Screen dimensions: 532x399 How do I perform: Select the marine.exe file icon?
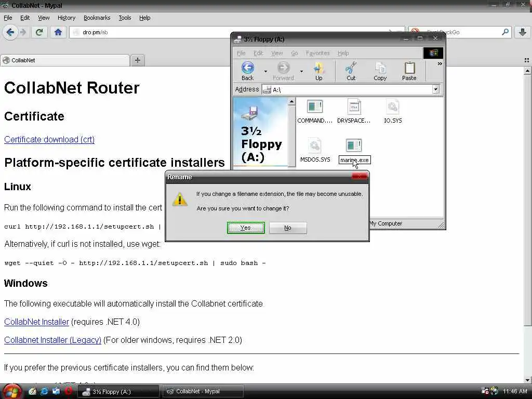point(353,145)
